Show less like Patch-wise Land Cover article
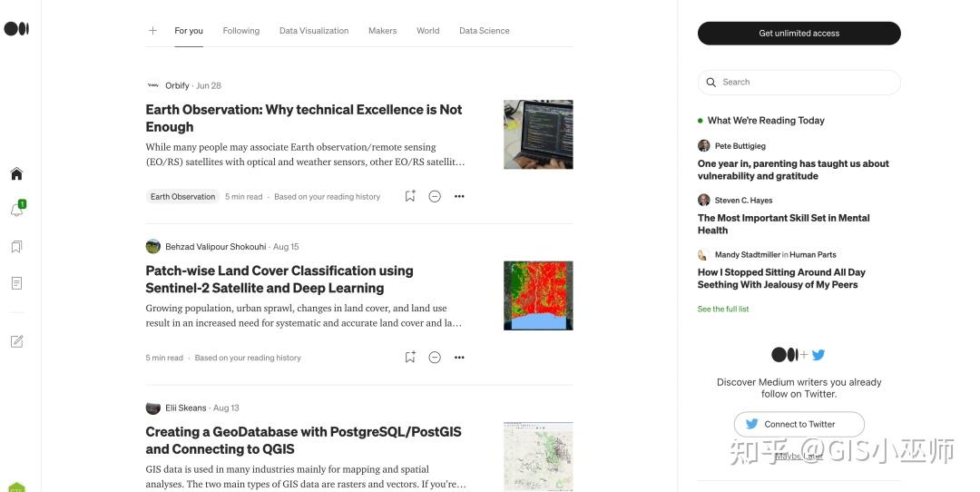 click(435, 358)
